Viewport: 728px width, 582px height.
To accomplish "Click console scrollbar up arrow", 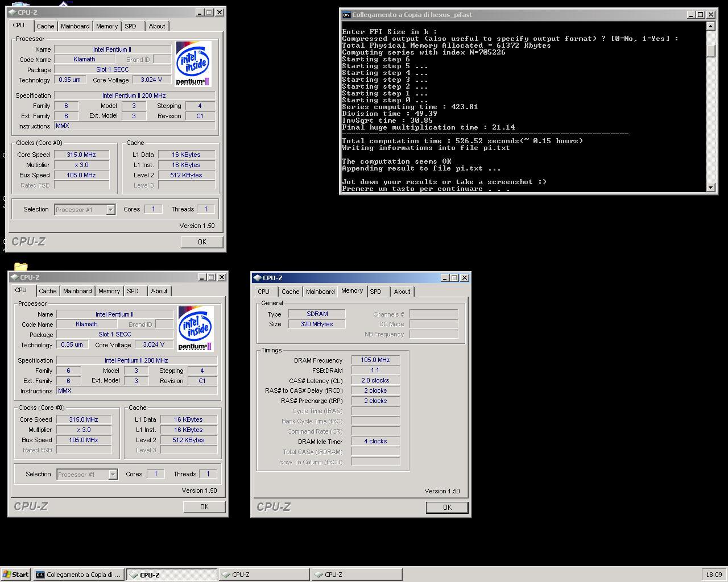I will (711, 26).
